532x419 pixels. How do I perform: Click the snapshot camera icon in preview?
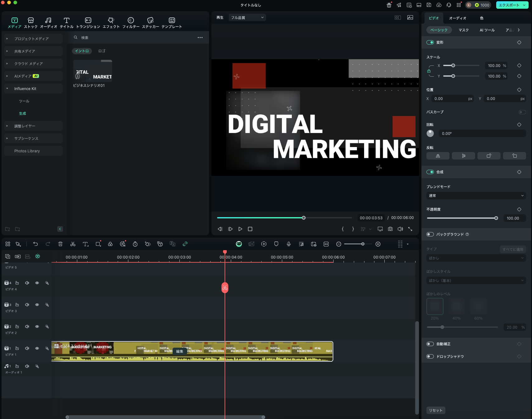pos(390,229)
